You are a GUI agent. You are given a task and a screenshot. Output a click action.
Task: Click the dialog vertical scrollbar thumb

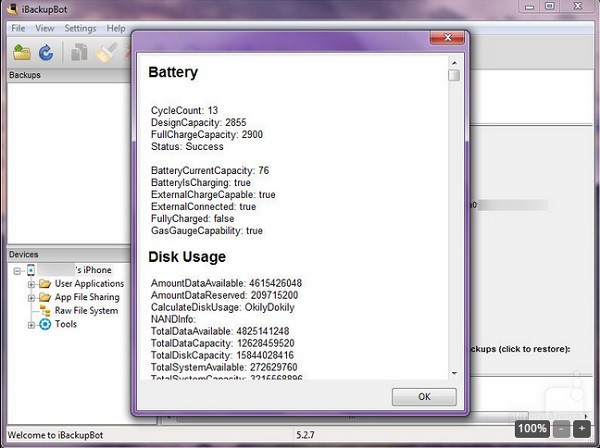pos(454,75)
